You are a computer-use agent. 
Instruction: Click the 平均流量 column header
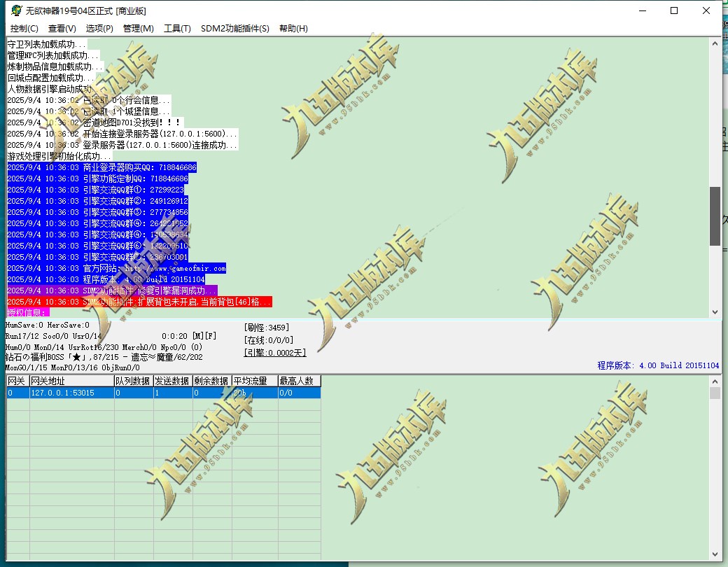(255, 381)
